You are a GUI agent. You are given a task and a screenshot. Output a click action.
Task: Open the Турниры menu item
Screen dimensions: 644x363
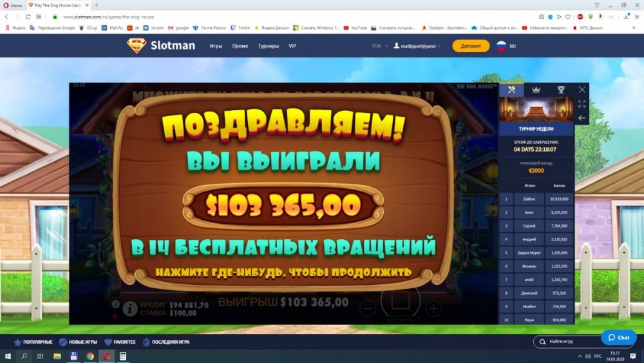point(269,46)
